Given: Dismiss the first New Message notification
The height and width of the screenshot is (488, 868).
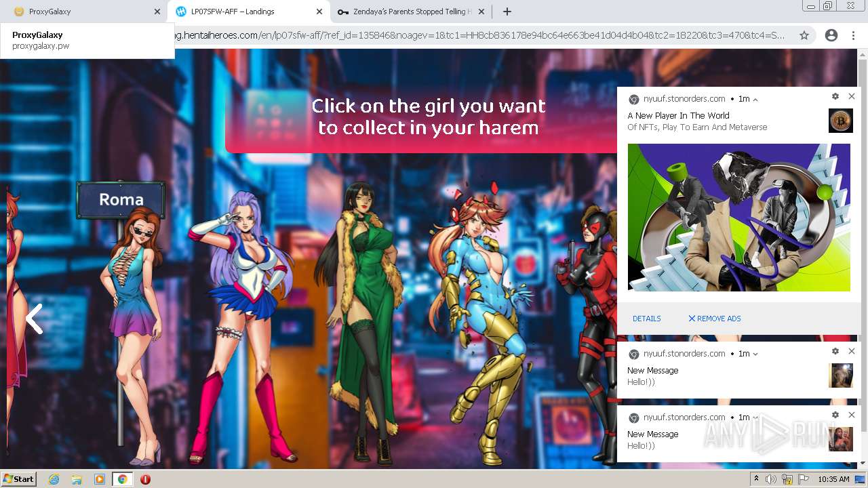Looking at the screenshot, I should point(852,351).
